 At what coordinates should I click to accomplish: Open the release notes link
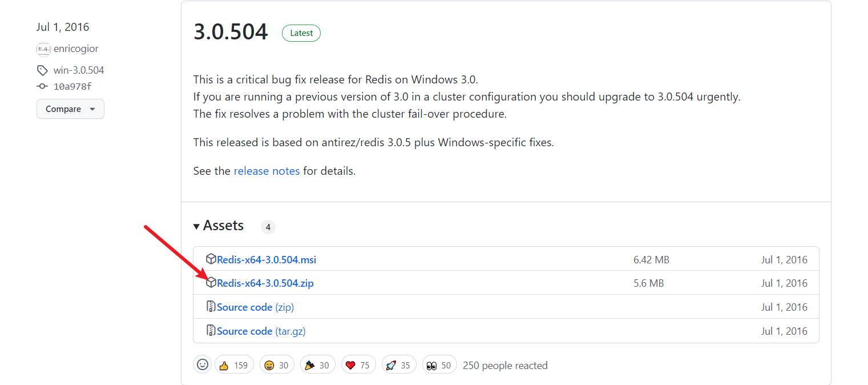[x=267, y=171]
